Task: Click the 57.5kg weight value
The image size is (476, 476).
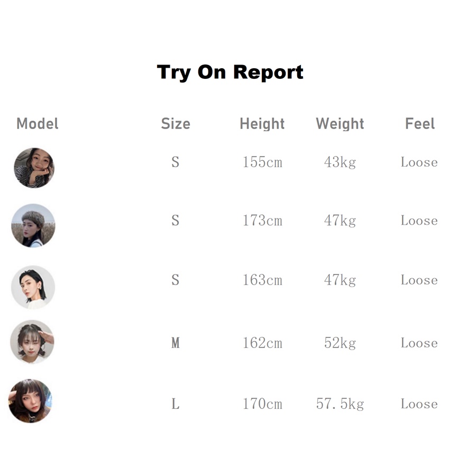Action: click(340, 405)
